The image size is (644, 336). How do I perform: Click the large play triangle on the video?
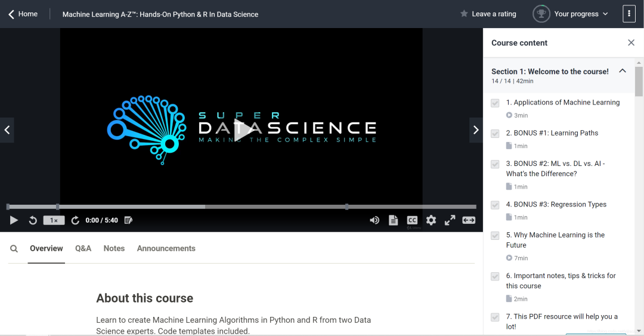click(244, 130)
